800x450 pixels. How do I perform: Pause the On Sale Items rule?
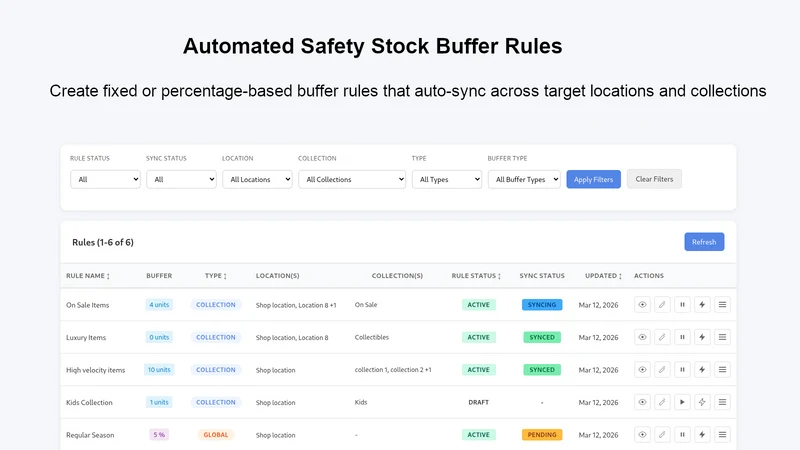click(x=682, y=305)
